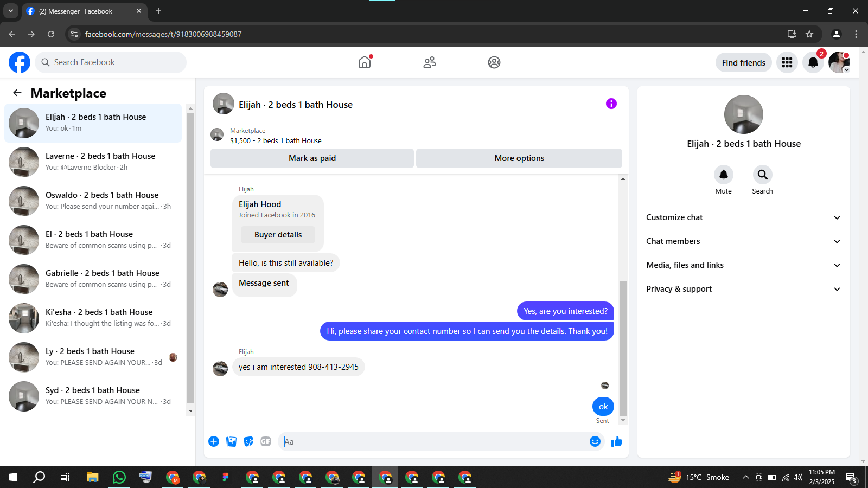Open a new Chrome tab
Screen dimensions: 868x488
click(158, 11)
